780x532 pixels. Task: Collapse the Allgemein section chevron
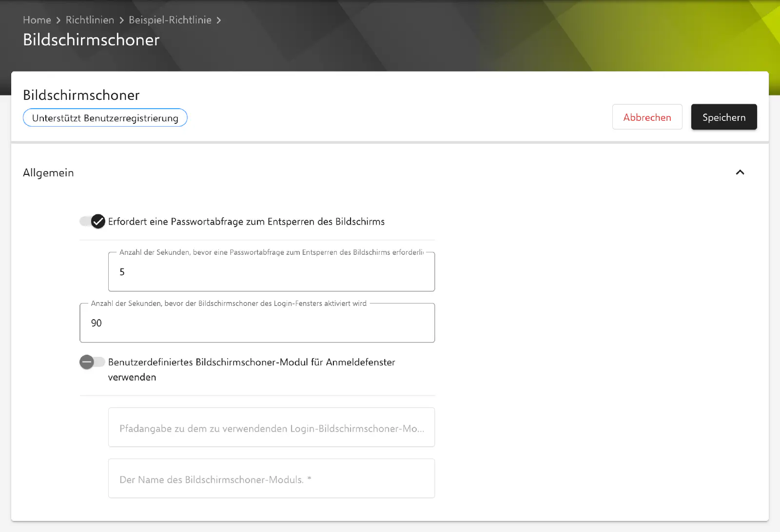pyautogui.click(x=740, y=172)
